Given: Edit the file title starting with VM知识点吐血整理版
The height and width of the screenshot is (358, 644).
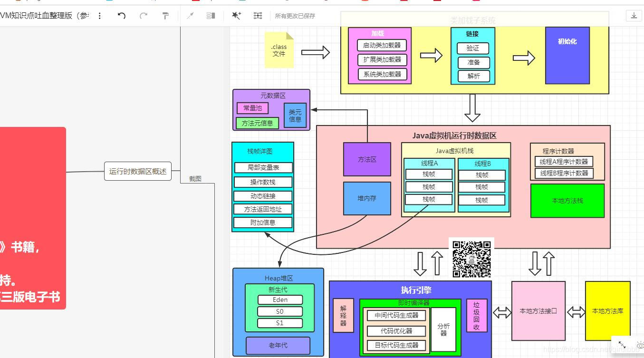Looking at the screenshot, I should pos(45,16).
